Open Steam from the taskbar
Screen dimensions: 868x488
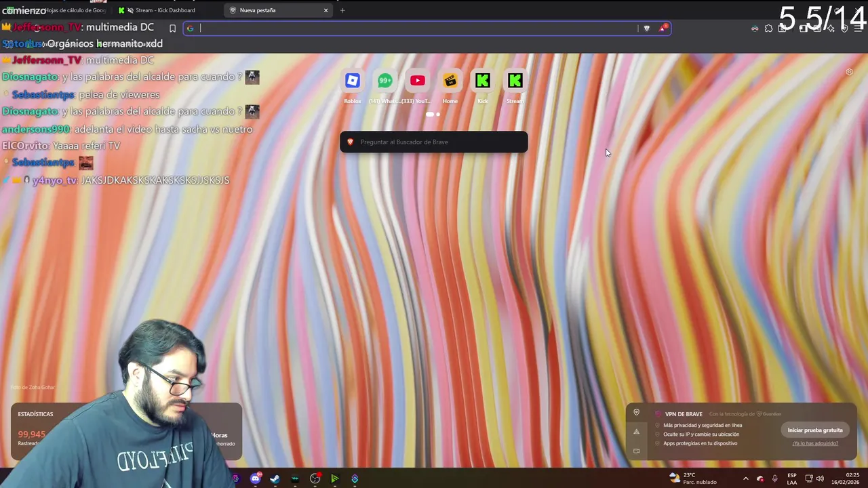coord(275,479)
